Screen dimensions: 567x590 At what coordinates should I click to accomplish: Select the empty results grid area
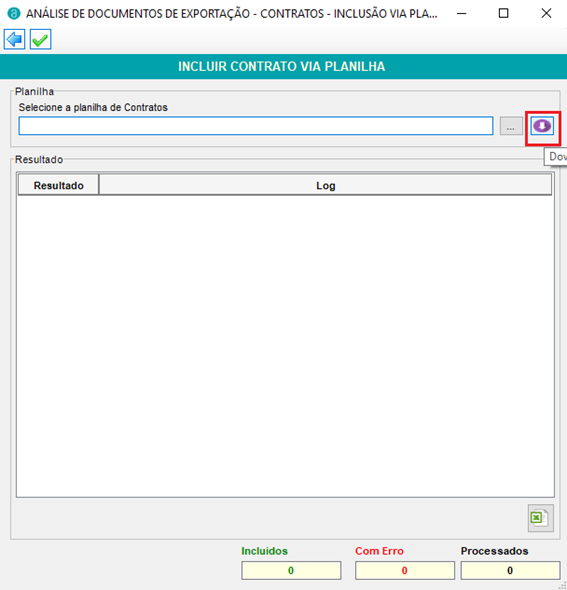(x=285, y=346)
